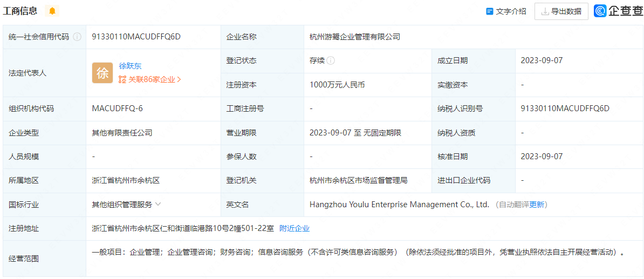Viewport: 644px width, 279px height.
Task: Select the 经营范围 business scope text
Action: click(358, 253)
